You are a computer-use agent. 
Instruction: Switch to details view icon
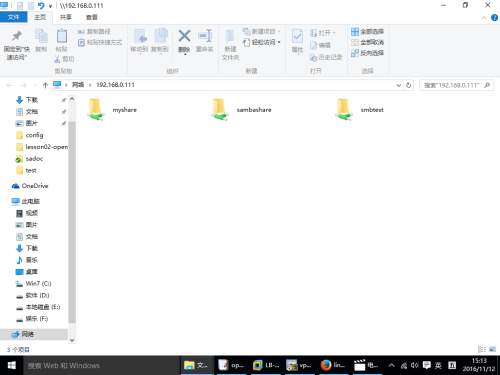(482, 349)
